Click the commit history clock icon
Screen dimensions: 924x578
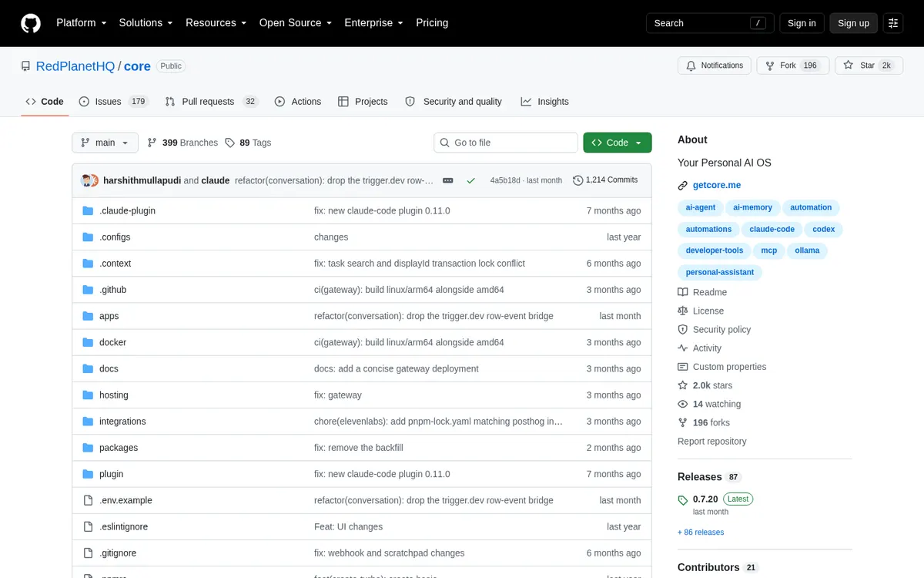[578, 180]
